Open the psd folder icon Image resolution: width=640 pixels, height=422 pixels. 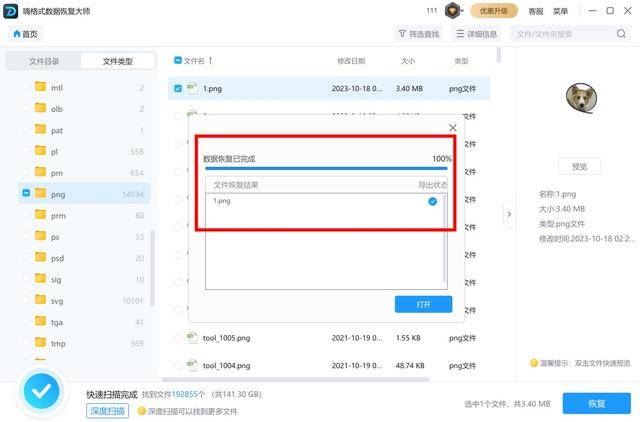(40, 257)
